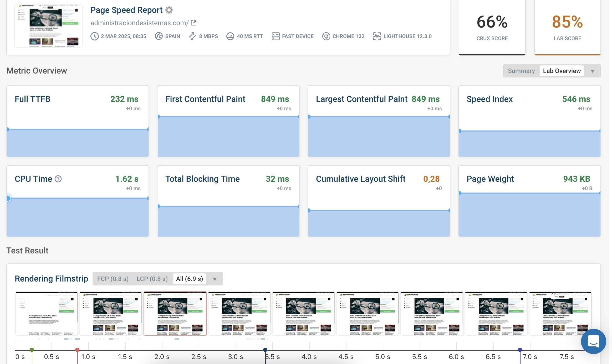
Task: Click the Fast Device icon
Action: coord(276,36)
